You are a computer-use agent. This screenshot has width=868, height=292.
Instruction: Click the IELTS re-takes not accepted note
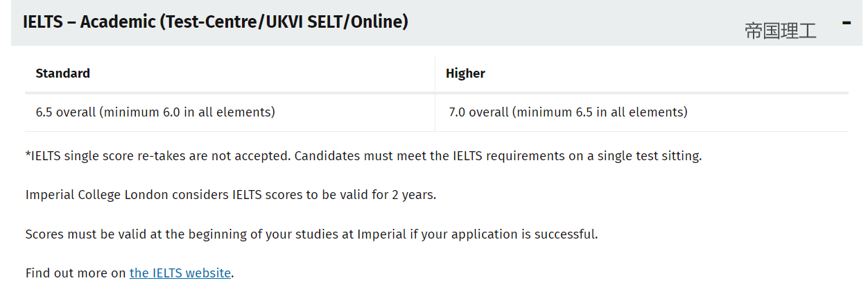(363, 156)
